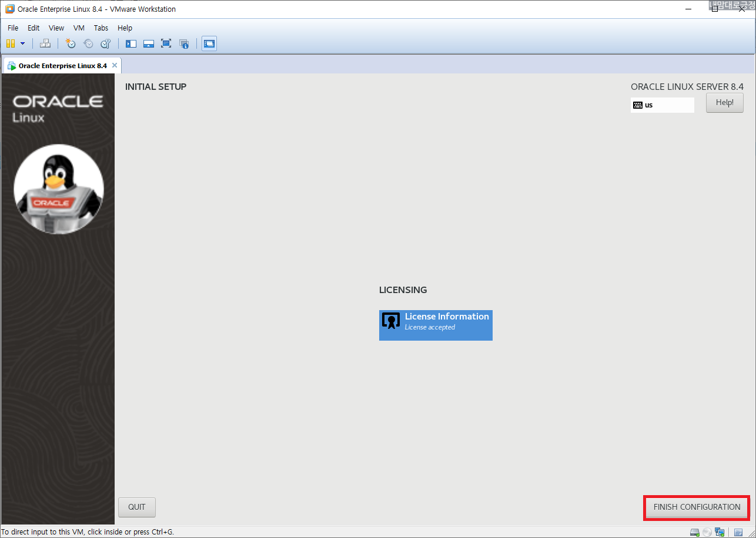
Task: Click the Suspend (pause) VM toolbar icon
Action: click(x=11, y=43)
